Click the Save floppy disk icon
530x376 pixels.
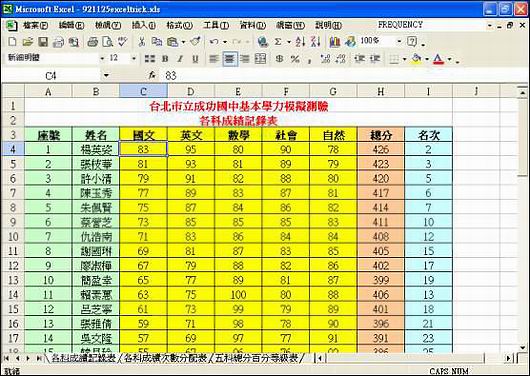point(43,42)
